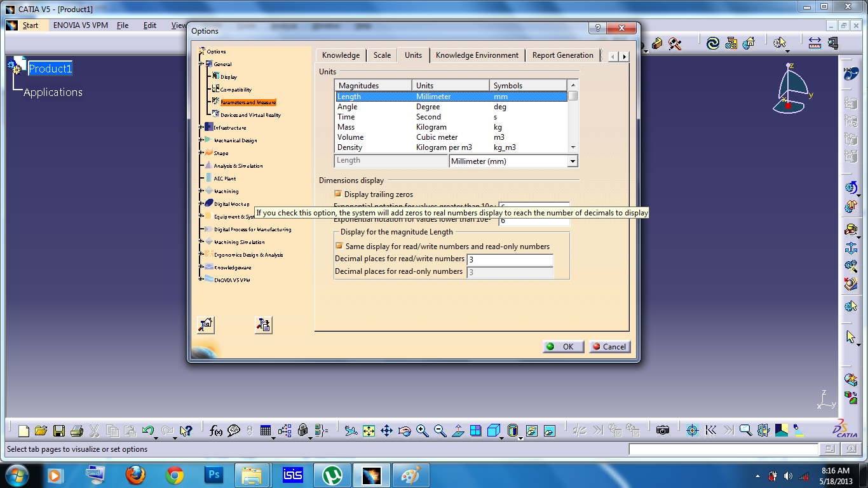
Task: Switch to the Scale tab
Action: click(381, 55)
